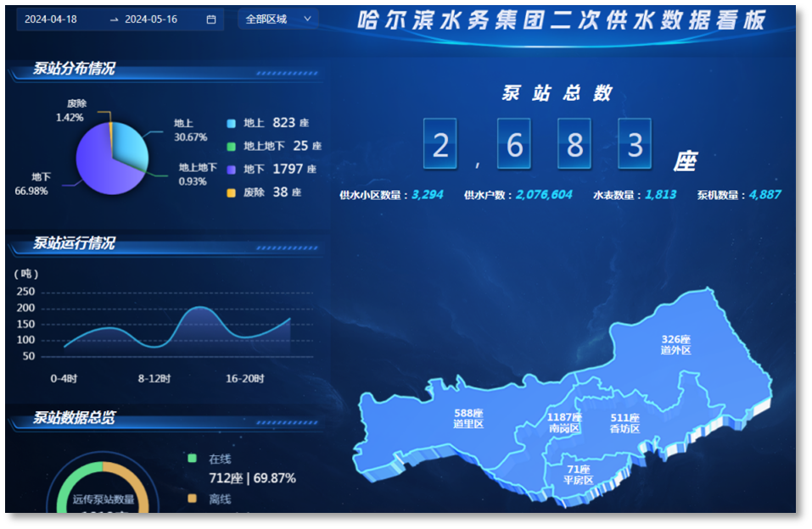Click the 南岗区 map region label
The width and height of the screenshot is (812, 529).
[x=564, y=428]
